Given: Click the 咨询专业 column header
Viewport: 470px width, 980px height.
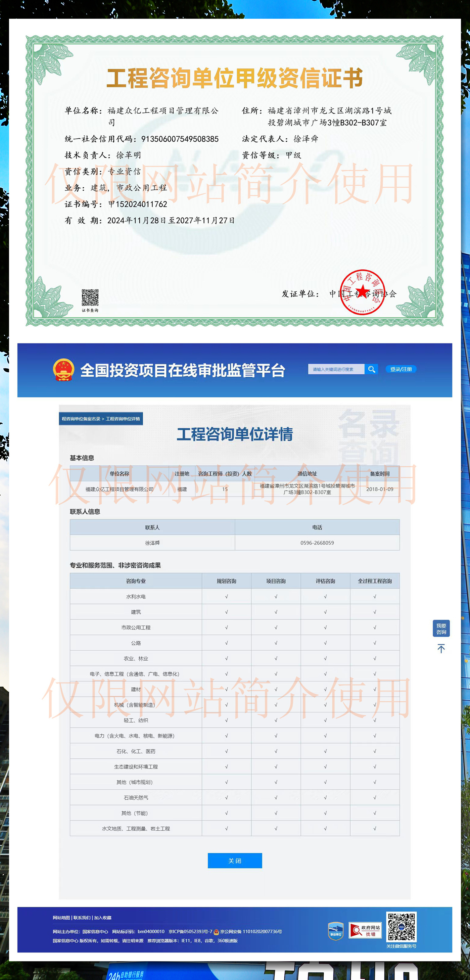Looking at the screenshot, I should click(136, 581).
